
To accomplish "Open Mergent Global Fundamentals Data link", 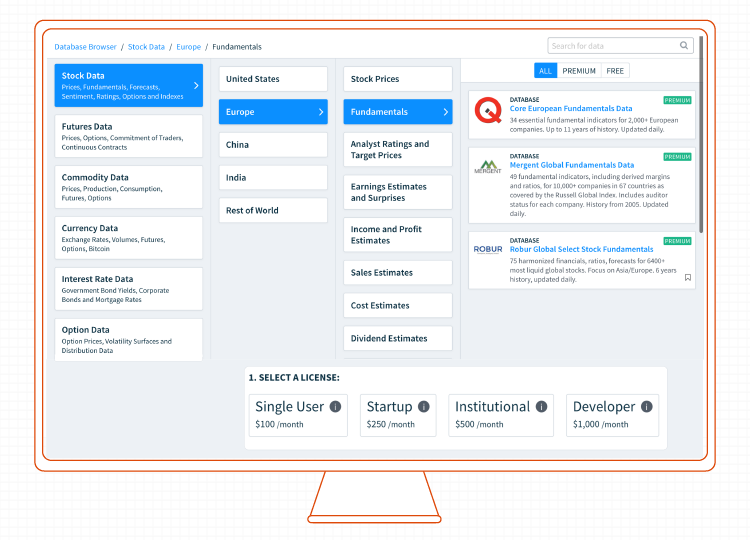I will [x=572, y=165].
